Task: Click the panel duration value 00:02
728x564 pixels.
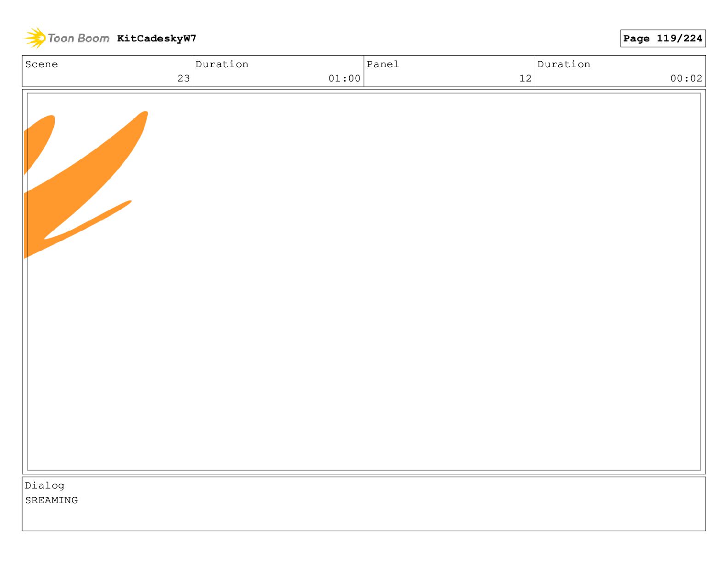Action: 686,78
